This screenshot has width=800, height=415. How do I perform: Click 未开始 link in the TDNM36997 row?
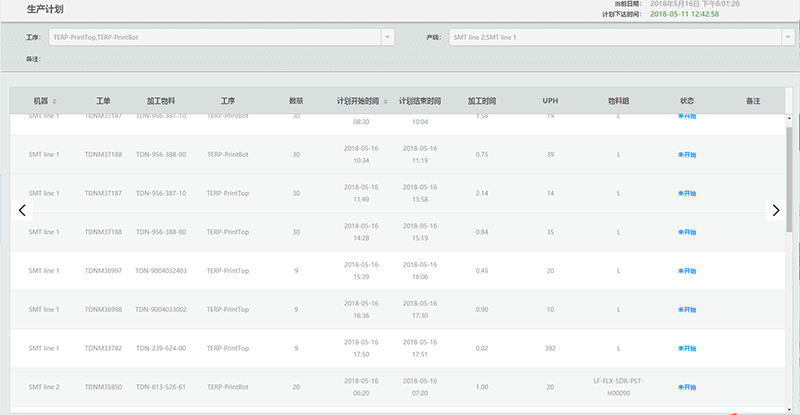687,271
